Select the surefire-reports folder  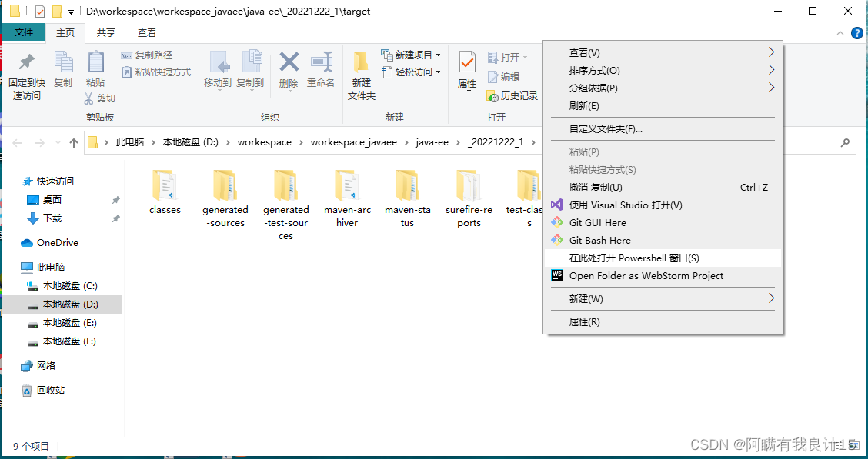pyautogui.click(x=469, y=198)
